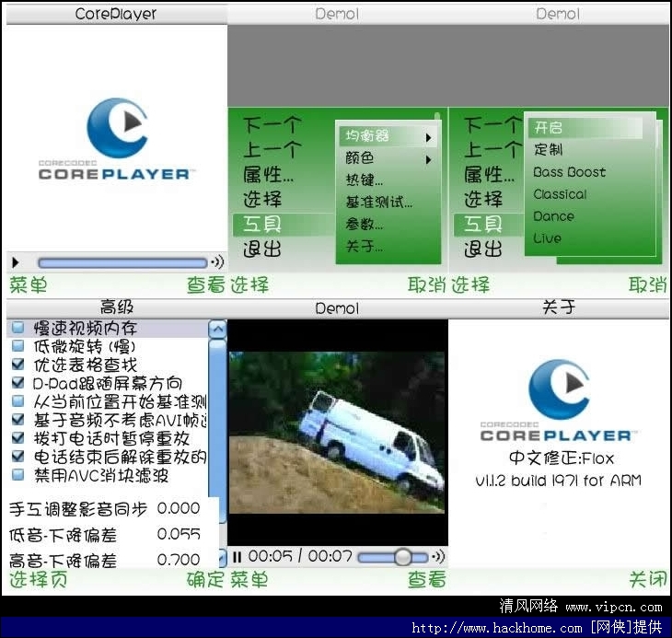Screen dimensions: 672x638
Task: Expand the 颜色 submenu arrow
Action: pyautogui.click(x=428, y=160)
